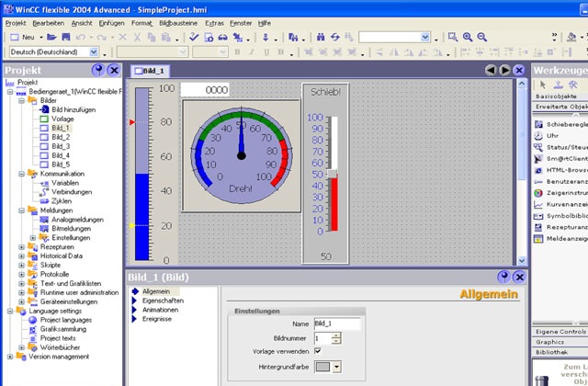The image size is (588, 386).
Task: Select the Schieberegler tool icon
Action: pyautogui.click(x=538, y=124)
